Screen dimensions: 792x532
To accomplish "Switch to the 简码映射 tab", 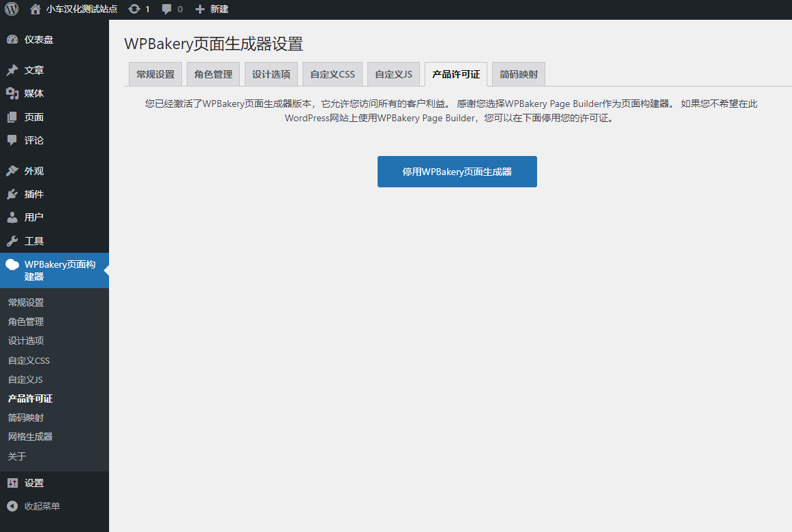I will tap(519, 74).
